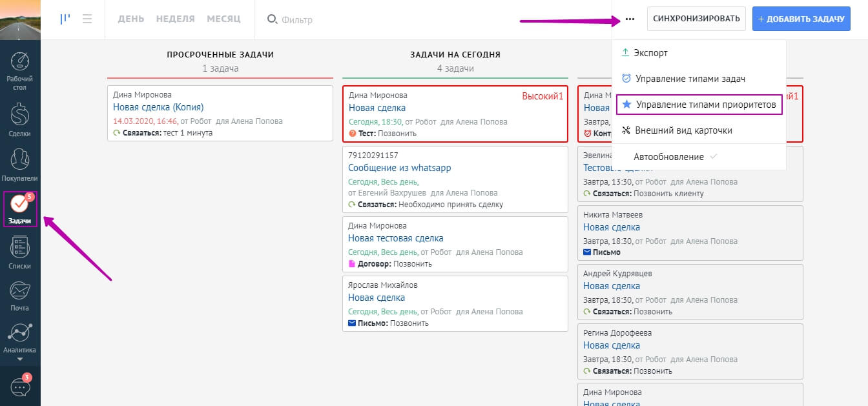868x406 pixels.
Task: Select Экспорт from the dropdown menu
Action: 650,53
